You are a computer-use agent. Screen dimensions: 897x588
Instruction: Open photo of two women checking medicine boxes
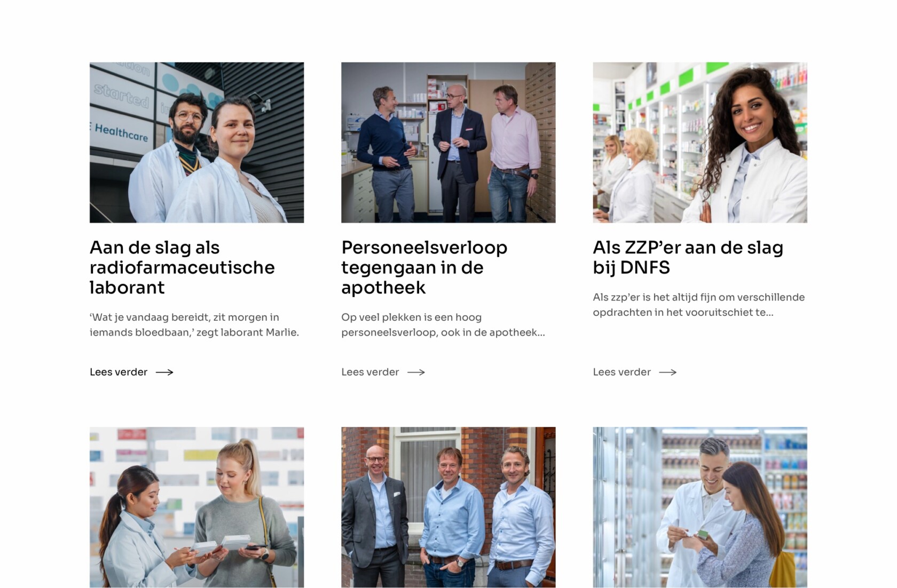tap(196, 507)
